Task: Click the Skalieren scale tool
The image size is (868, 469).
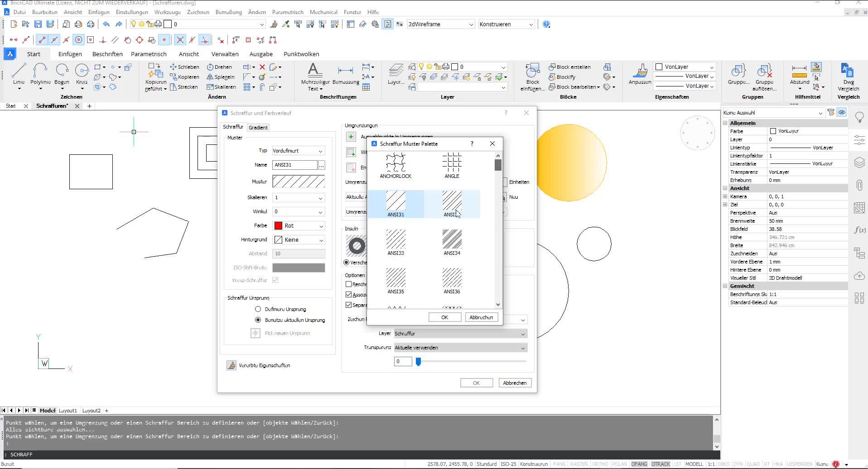Action: (x=221, y=87)
